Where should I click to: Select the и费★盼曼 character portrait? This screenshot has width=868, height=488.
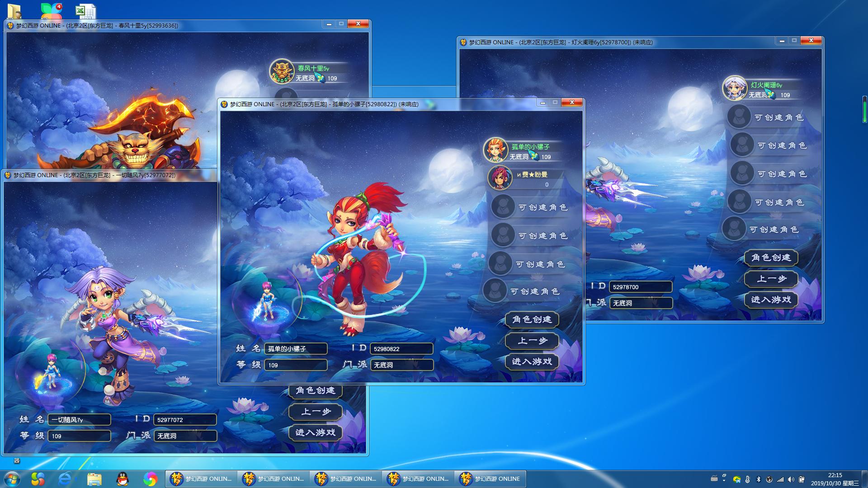[499, 178]
